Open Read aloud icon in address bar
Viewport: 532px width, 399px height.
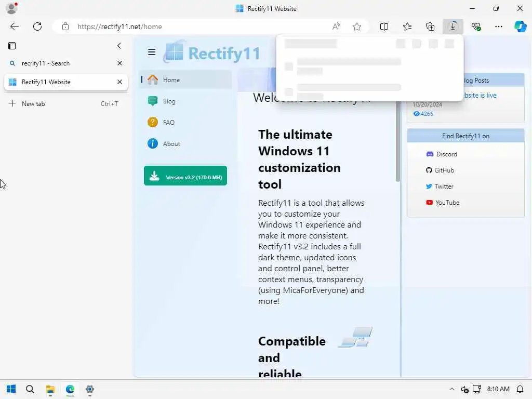tap(336, 26)
